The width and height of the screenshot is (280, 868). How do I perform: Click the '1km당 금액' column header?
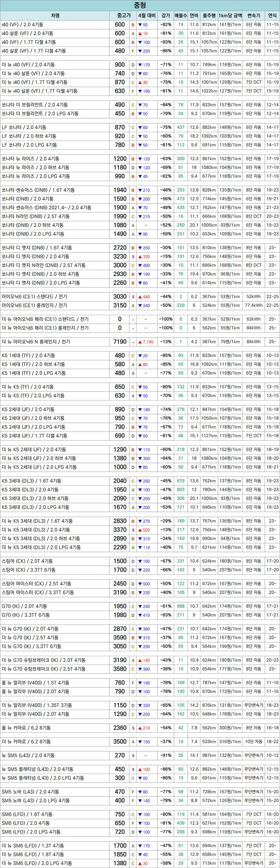pos(230,16)
